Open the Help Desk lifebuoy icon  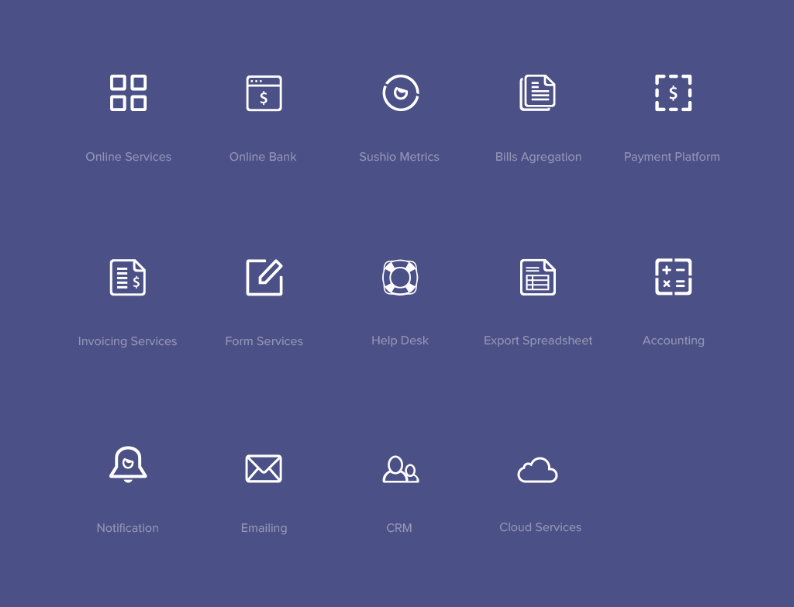click(400, 277)
